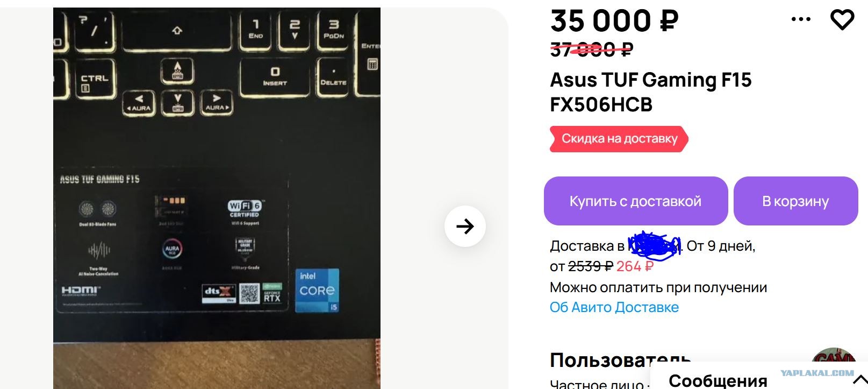868x389 pixels.
Task: Click the YAPLAKAL.COM watermark
Action: click(817, 372)
